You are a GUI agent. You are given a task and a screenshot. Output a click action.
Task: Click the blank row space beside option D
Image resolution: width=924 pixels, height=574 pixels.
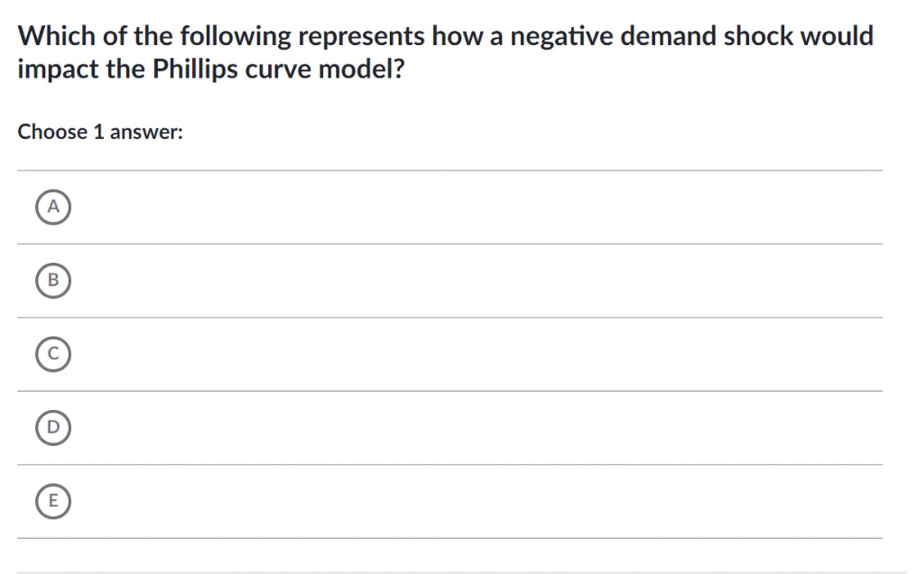click(x=451, y=428)
